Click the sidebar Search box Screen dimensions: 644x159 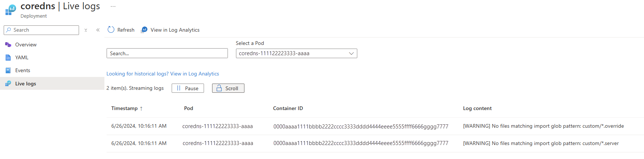[42, 30]
